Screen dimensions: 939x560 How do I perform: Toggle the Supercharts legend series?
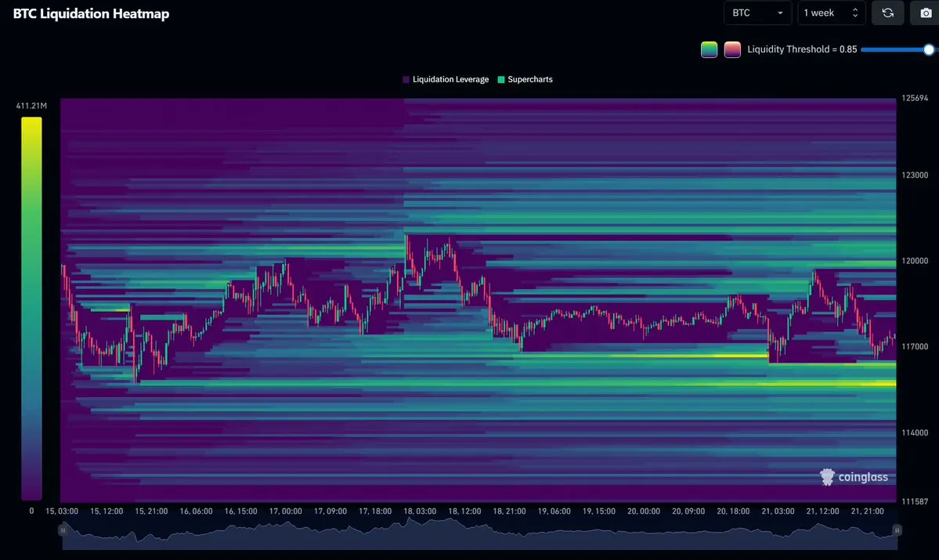tap(525, 80)
